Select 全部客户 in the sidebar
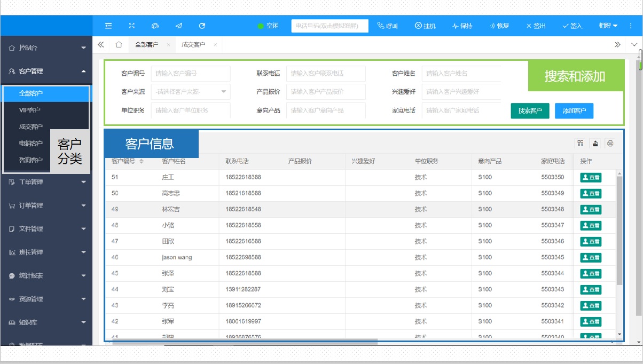This screenshot has width=643, height=364. (46, 93)
